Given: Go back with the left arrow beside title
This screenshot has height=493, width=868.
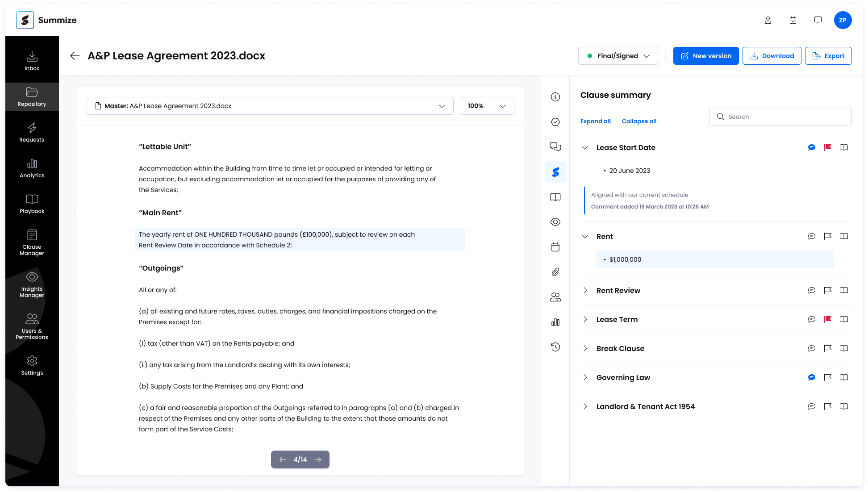Looking at the screenshot, I should (75, 56).
